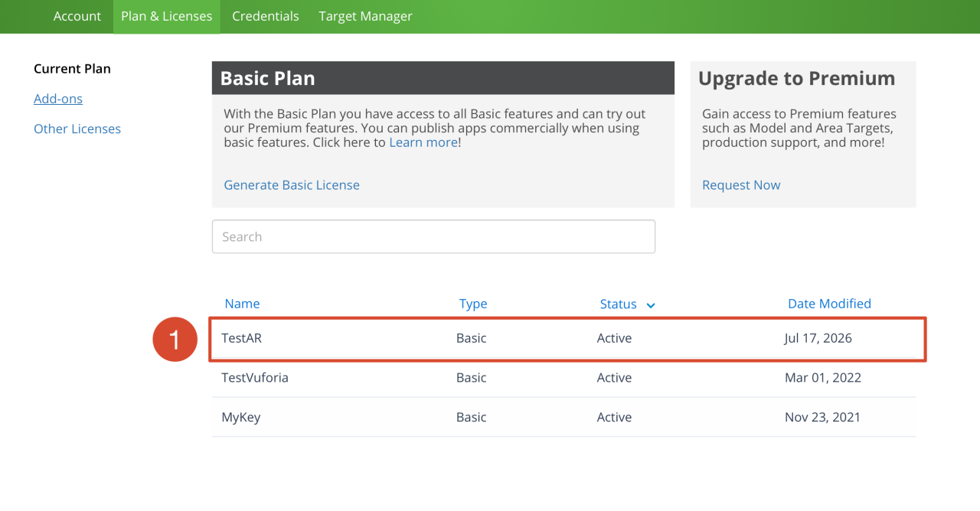Click the Mar 01, 2022 date cell
Image resolution: width=980 pixels, height=511 pixels.
823,378
